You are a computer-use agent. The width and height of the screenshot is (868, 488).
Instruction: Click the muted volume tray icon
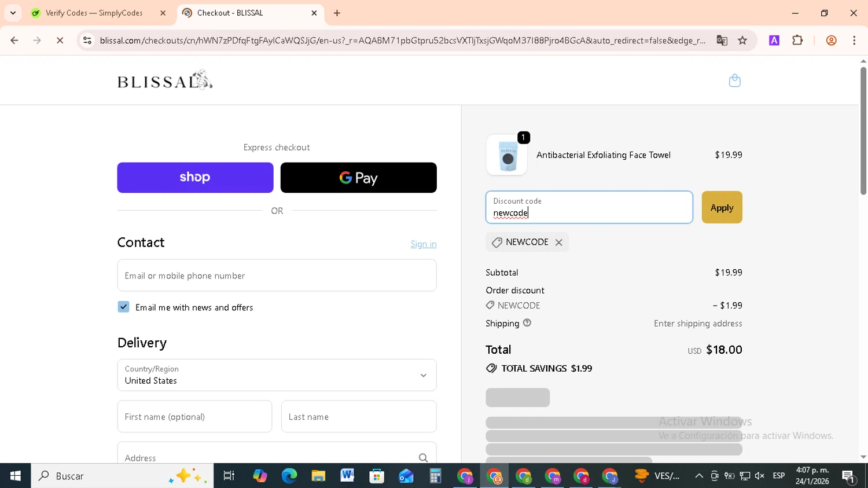(760, 476)
